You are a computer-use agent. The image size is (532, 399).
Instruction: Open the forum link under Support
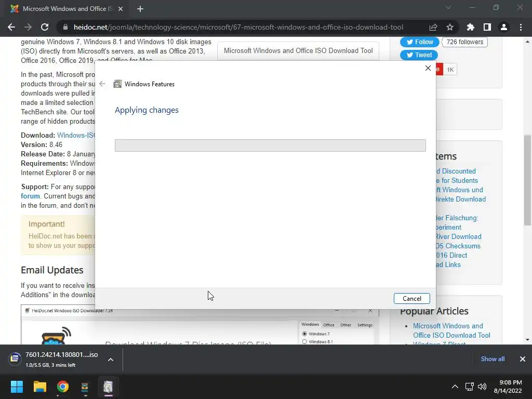pyautogui.click(x=30, y=196)
